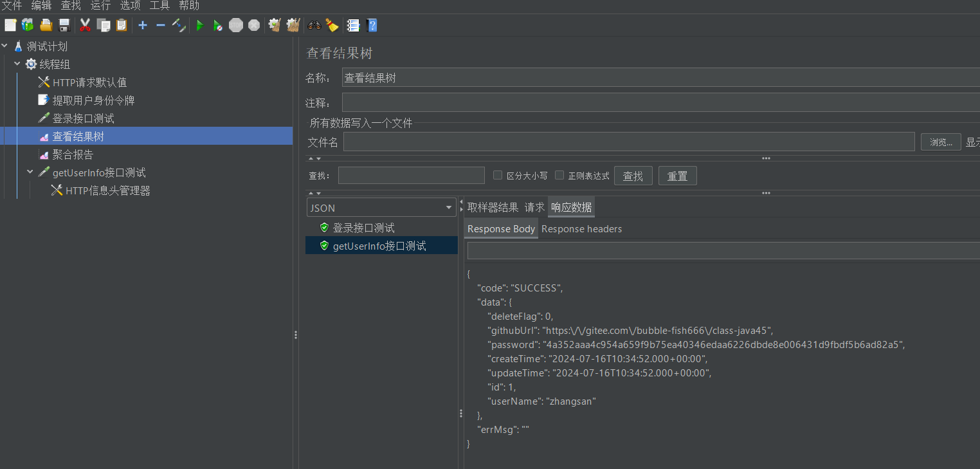This screenshot has height=469, width=980.
Task: Toggle the 正则表达式 checkbox
Action: click(559, 175)
